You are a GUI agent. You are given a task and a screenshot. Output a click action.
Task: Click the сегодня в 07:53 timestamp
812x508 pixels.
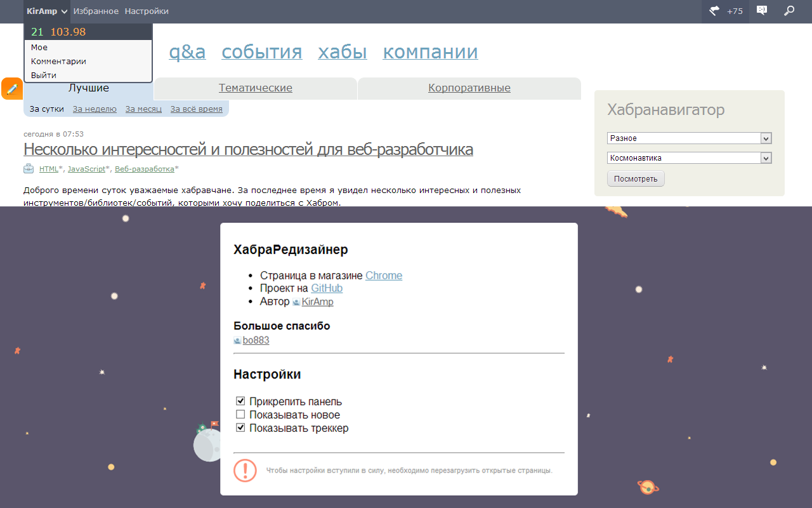53,134
